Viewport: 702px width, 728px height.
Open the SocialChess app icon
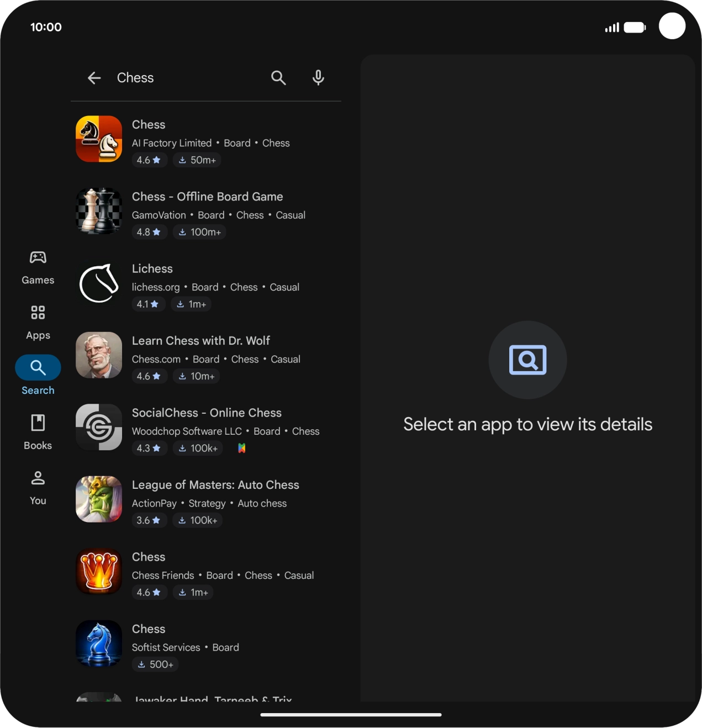click(x=99, y=427)
